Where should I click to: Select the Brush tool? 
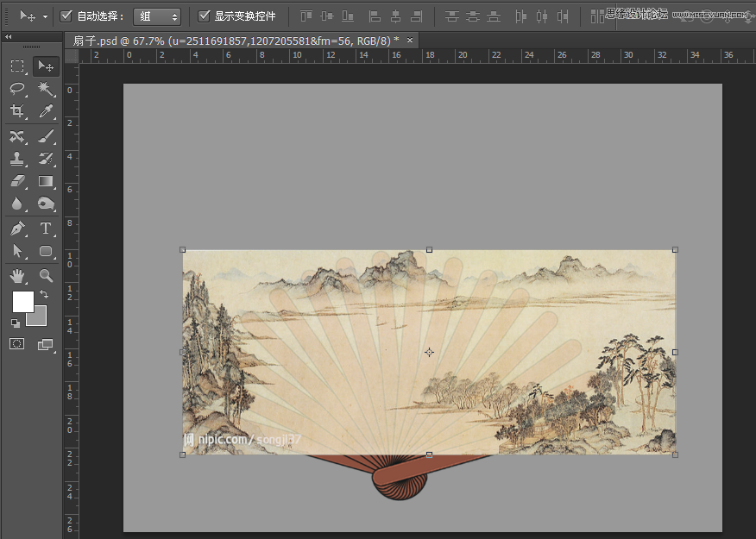click(46, 136)
